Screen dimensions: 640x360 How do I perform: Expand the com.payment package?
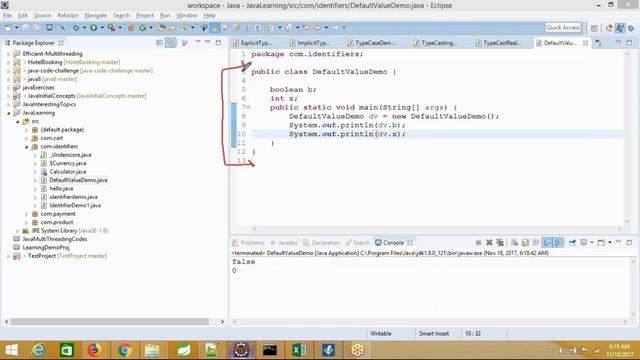click(27, 214)
